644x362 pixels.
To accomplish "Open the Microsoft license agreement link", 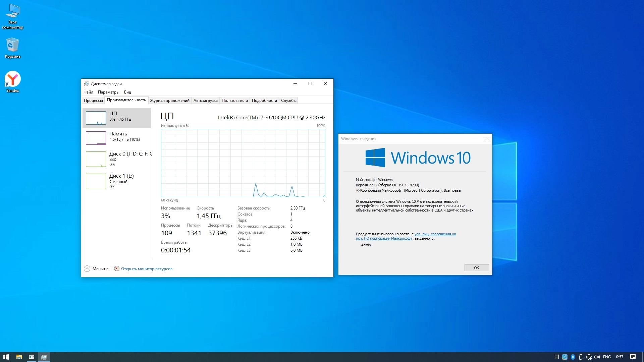I will [x=435, y=234].
